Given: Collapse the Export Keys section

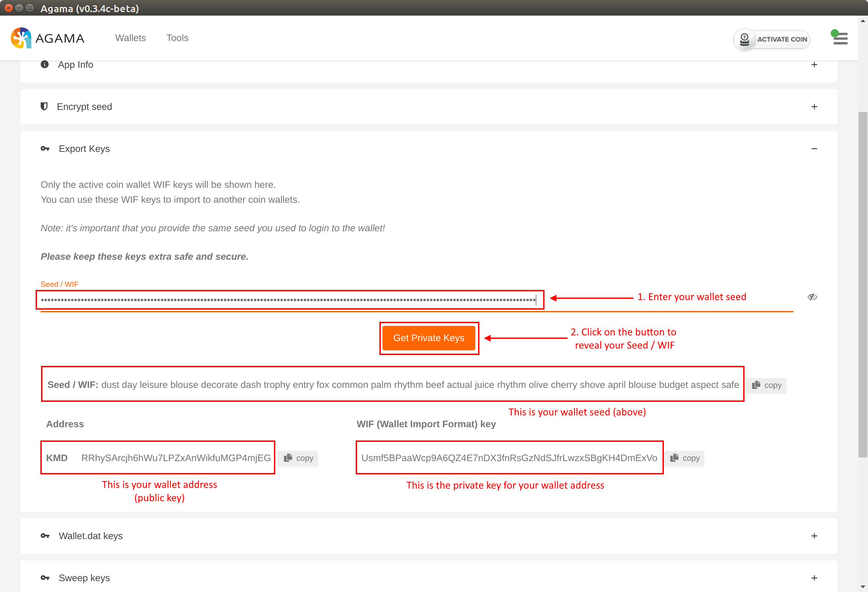Looking at the screenshot, I should pyautogui.click(x=814, y=149).
